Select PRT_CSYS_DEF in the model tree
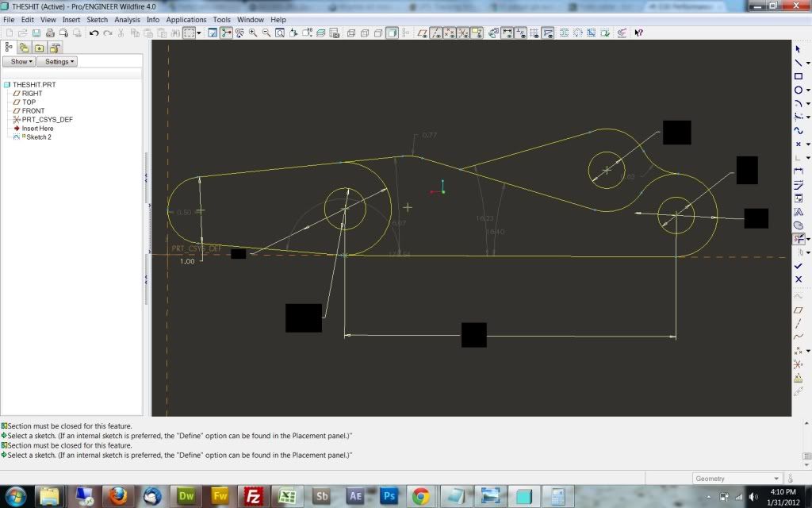This screenshot has height=508, width=812. point(47,119)
